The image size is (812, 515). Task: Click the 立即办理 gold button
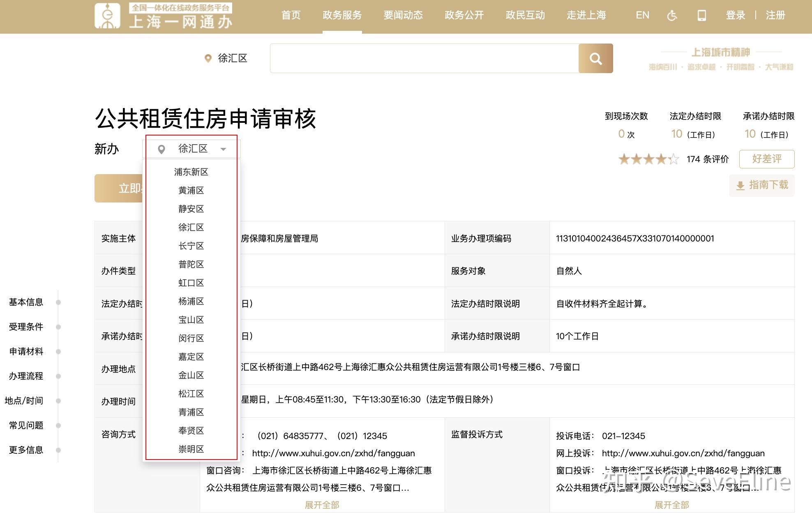pyautogui.click(x=118, y=188)
